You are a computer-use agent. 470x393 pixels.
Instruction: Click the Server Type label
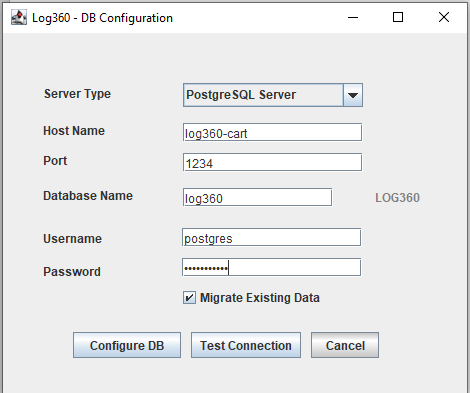click(77, 94)
